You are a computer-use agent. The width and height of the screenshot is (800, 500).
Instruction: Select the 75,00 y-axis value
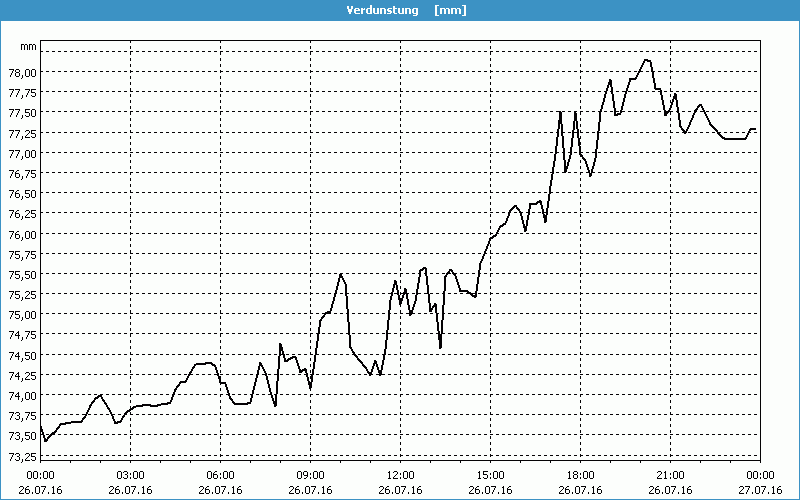[x=23, y=315]
